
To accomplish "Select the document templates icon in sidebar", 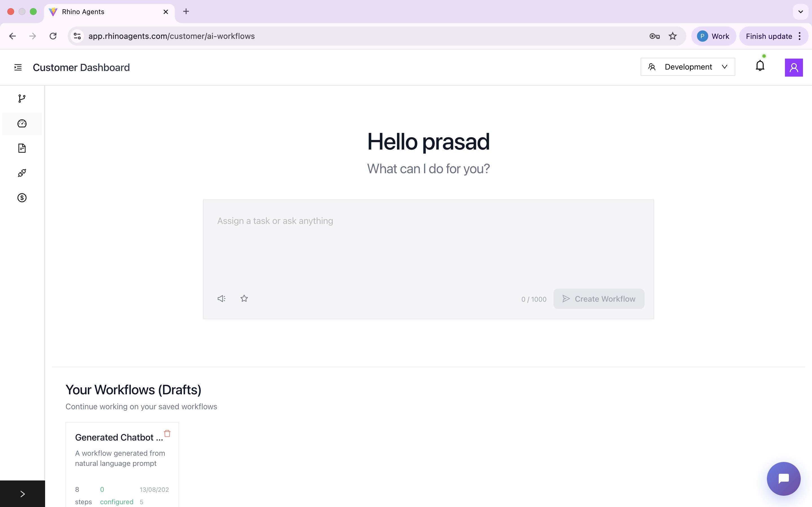I will [21, 148].
